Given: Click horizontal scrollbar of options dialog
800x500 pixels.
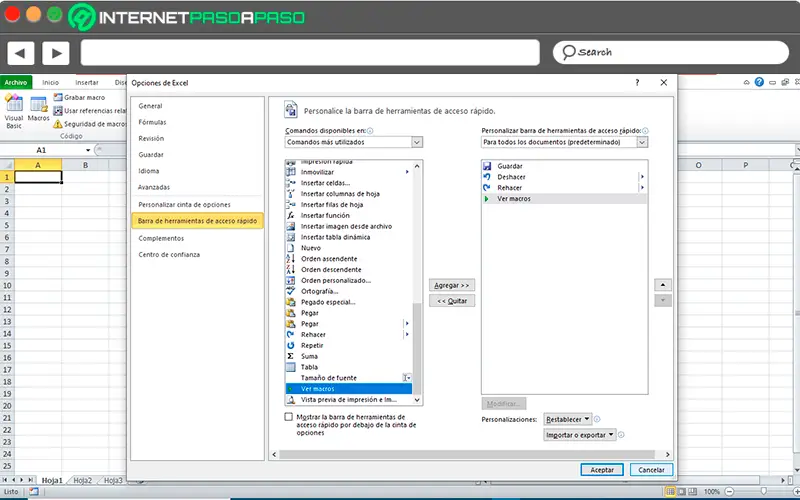Looking at the screenshot, I should (x=467, y=454).
